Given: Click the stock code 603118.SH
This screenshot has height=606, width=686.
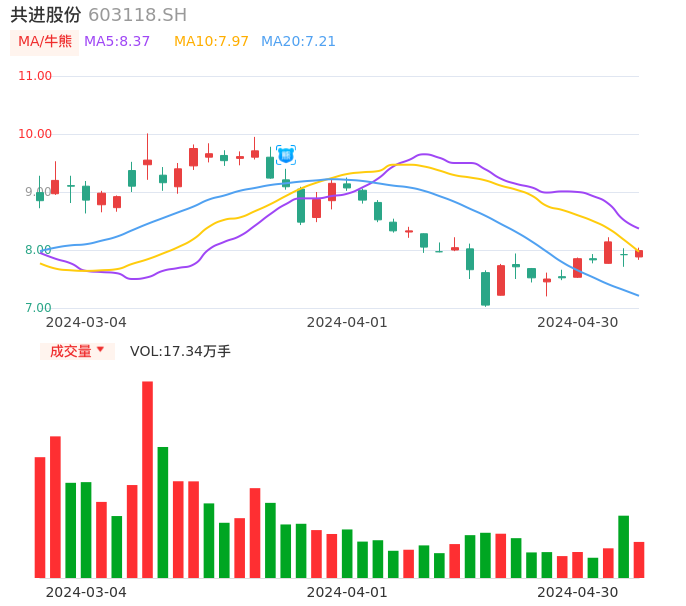Looking at the screenshot, I should coord(137,15).
